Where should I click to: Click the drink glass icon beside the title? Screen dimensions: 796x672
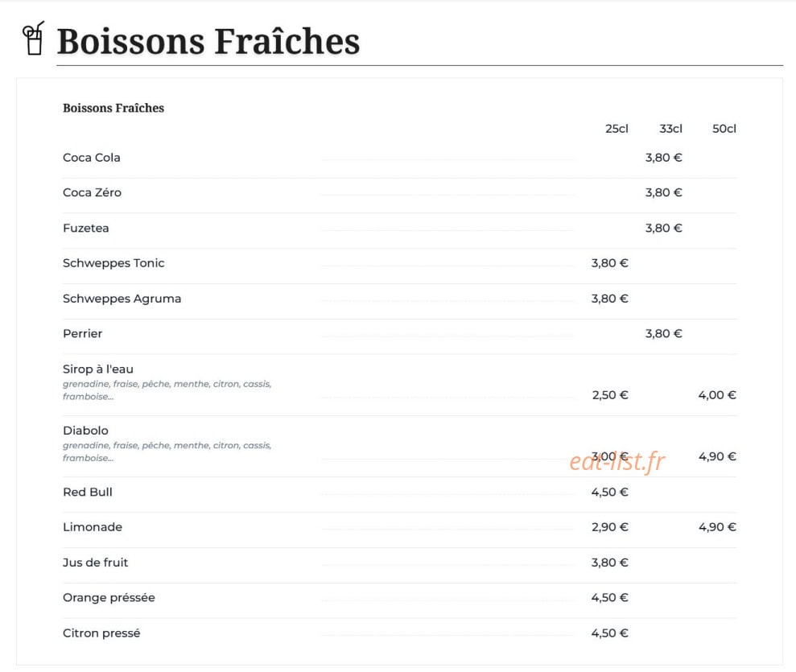34,38
